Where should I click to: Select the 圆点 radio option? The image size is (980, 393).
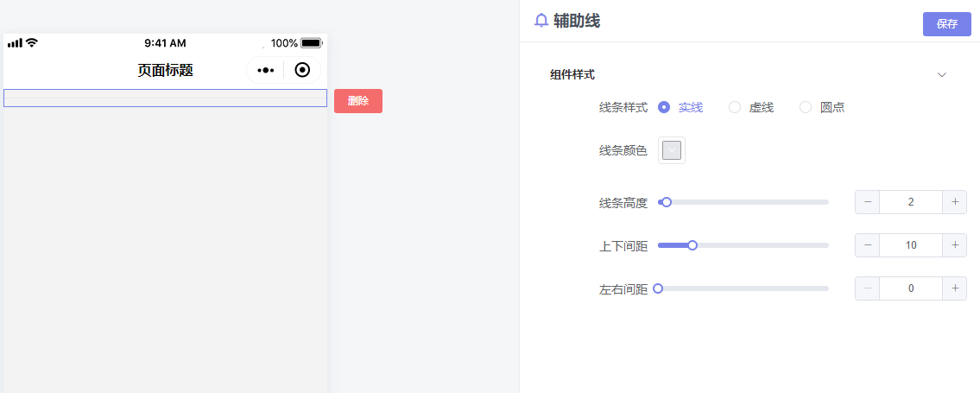[822, 107]
